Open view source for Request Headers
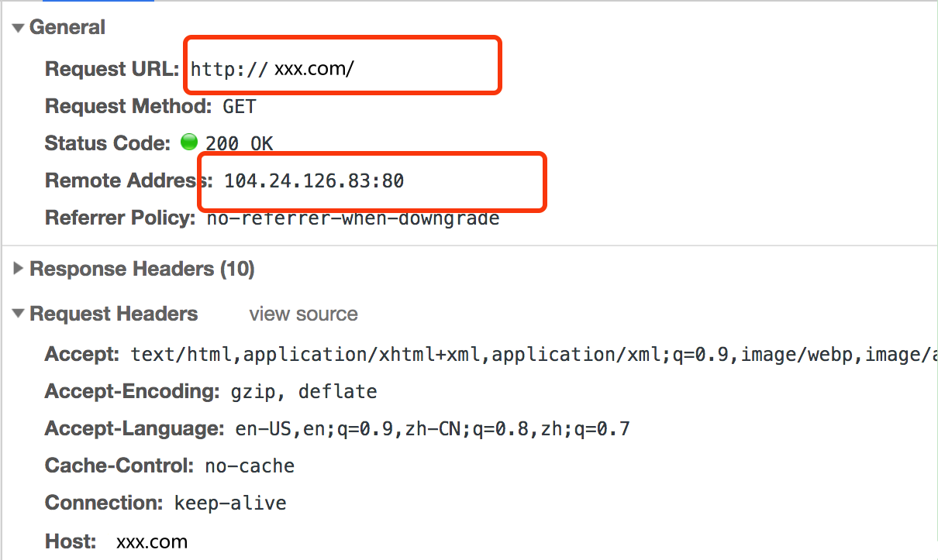The image size is (938, 560). 303,314
